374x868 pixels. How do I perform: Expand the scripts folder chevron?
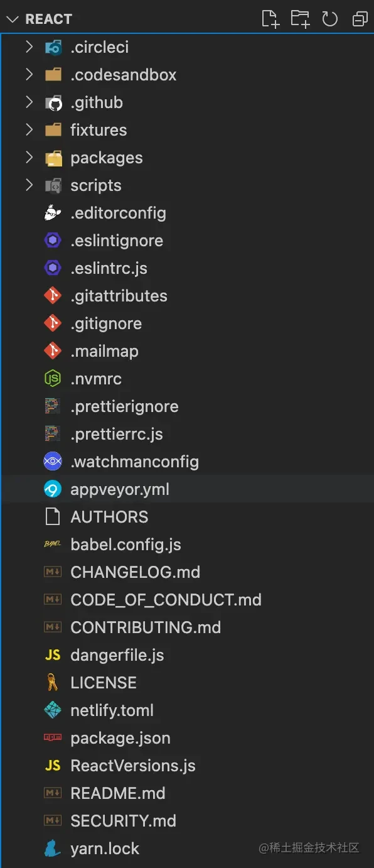point(29,185)
